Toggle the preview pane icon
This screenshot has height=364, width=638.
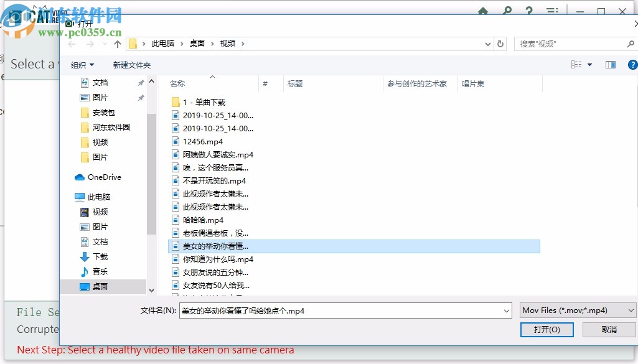point(611,65)
